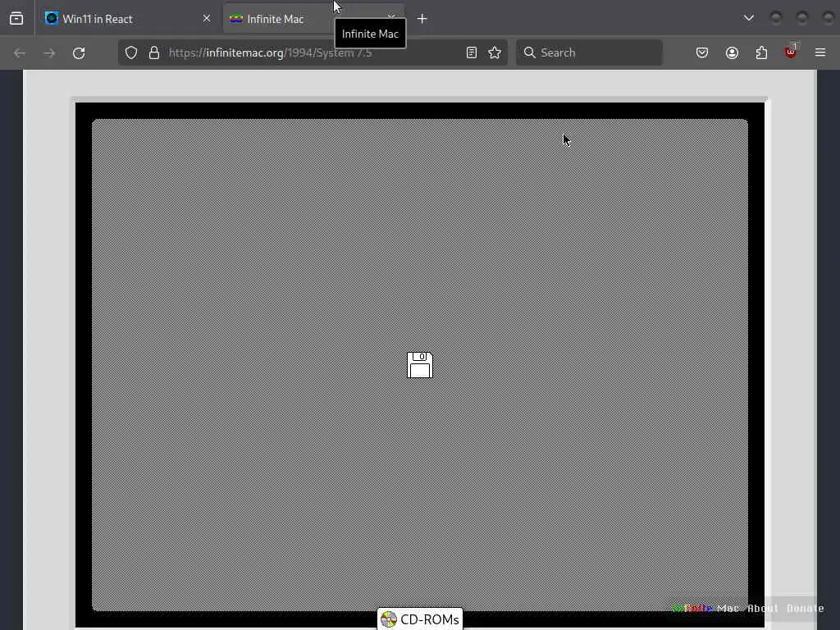Viewport: 840px width, 630px height.
Task: Reload the current page
Action: (x=79, y=52)
